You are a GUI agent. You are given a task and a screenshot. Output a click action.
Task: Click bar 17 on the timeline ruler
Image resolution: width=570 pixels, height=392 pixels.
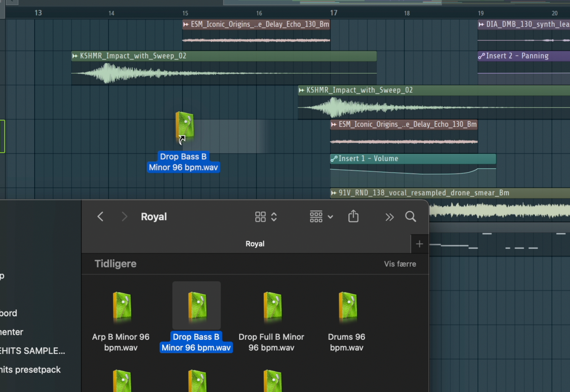[x=333, y=13]
